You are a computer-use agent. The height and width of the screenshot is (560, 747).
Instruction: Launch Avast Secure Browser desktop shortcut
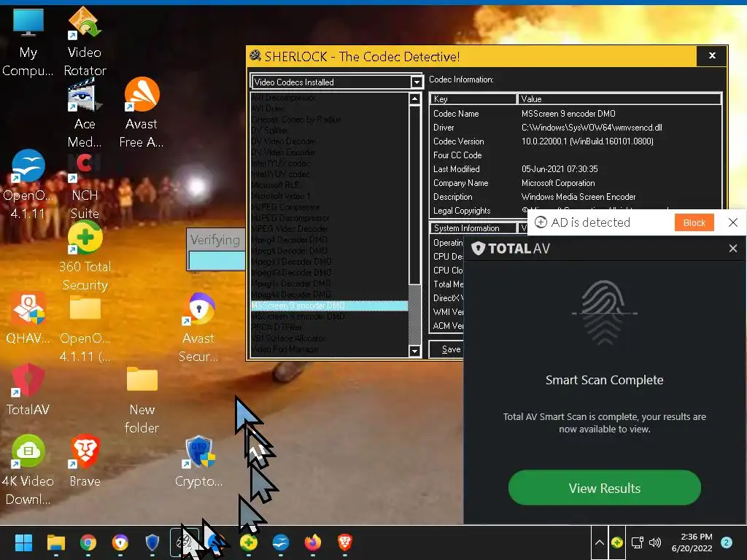click(x=198, y=329)
